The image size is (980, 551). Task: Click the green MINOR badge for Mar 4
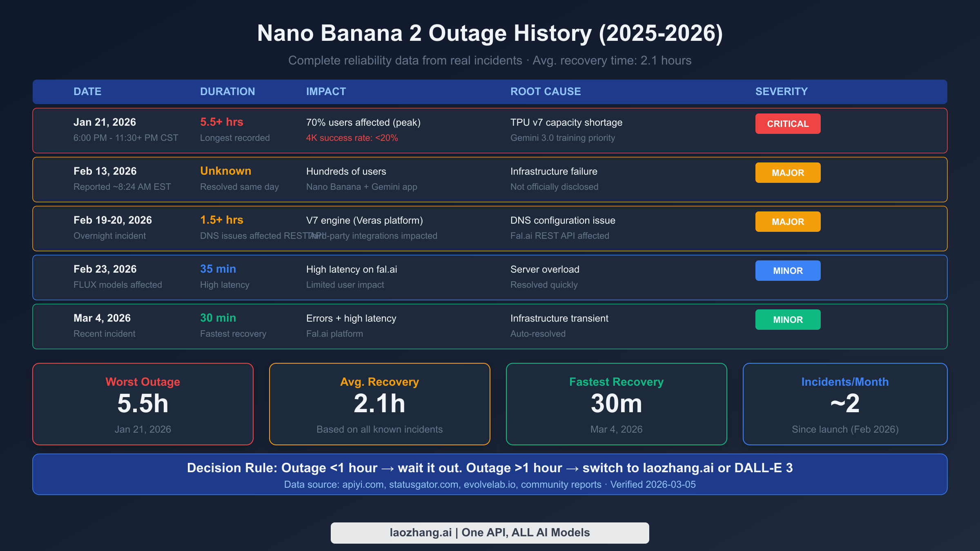pyautogui.click(x=788, y=320)
